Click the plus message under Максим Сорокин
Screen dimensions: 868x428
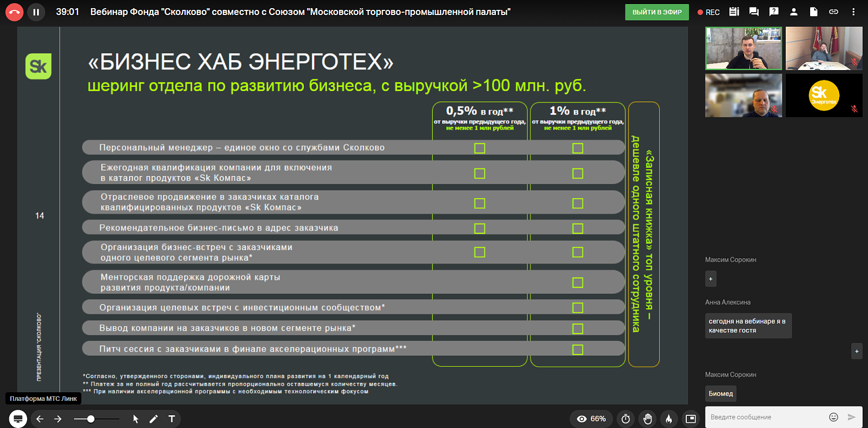click(x=711, y=279)
